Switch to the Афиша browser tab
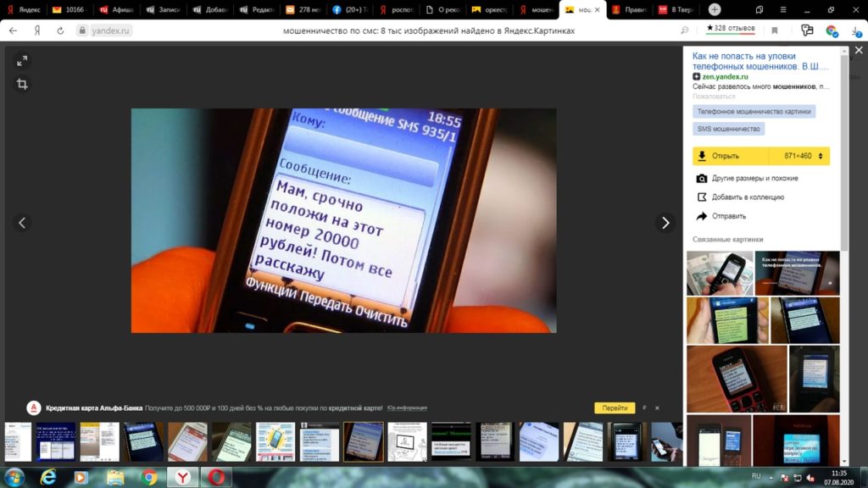Screen dimensions: 868x488 tap(114, 9)
